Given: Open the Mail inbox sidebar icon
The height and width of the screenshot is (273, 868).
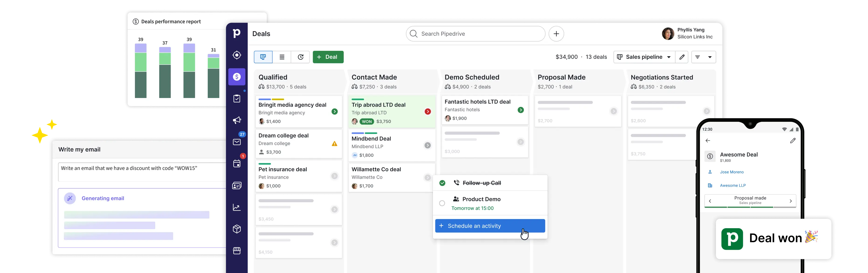Looking at the screenshot, I should (x=237, y=142).
